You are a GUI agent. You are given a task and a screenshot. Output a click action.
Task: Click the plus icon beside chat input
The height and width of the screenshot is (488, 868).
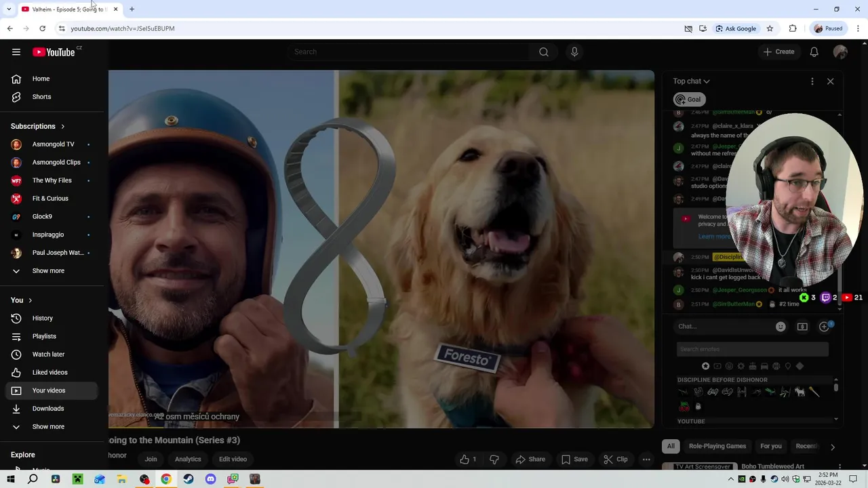(x=825, y=327)
